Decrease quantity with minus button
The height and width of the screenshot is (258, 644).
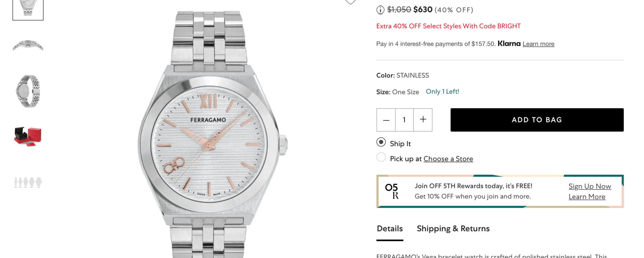point(386,120)
